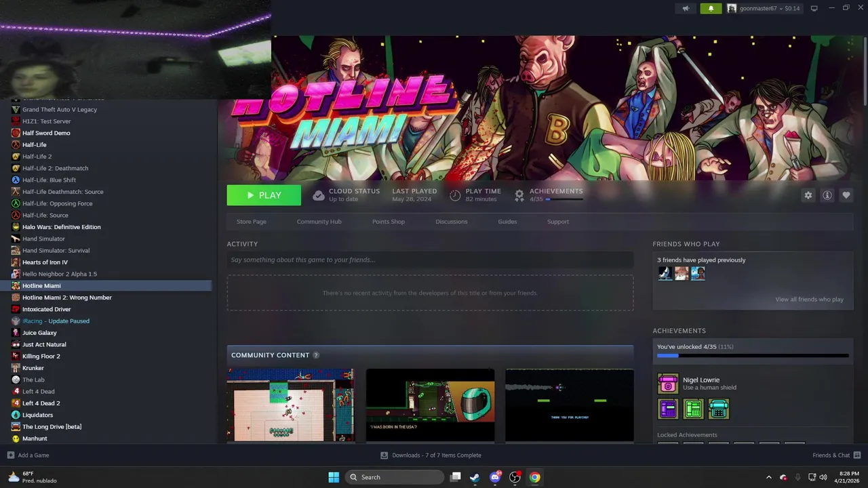Click the Cloud Status icon
The image size is (868, 488).
(x=318, y=195)
